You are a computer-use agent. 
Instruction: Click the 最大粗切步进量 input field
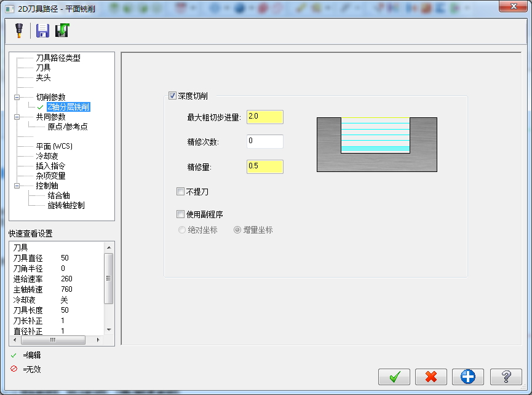pos(264,116)
